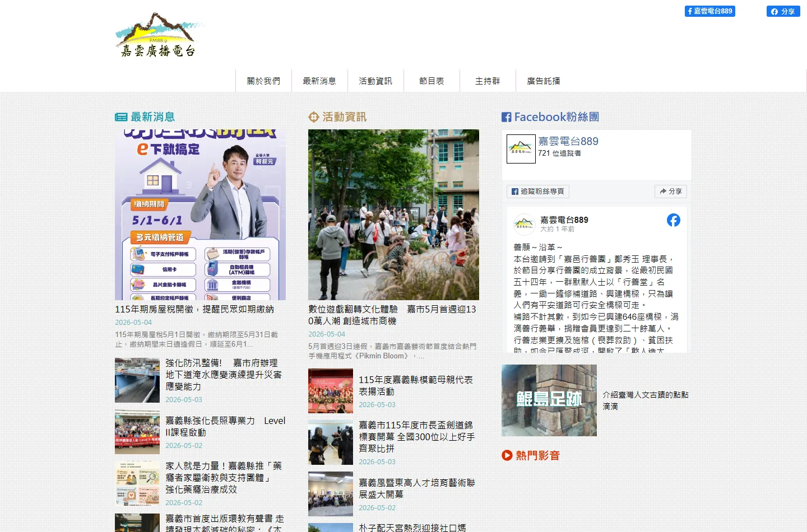The width and height of the screenshot is (807, 532).
Task: Click the 最新消息 section heading text
Action: pyautogui.click(x=153, y=117)
